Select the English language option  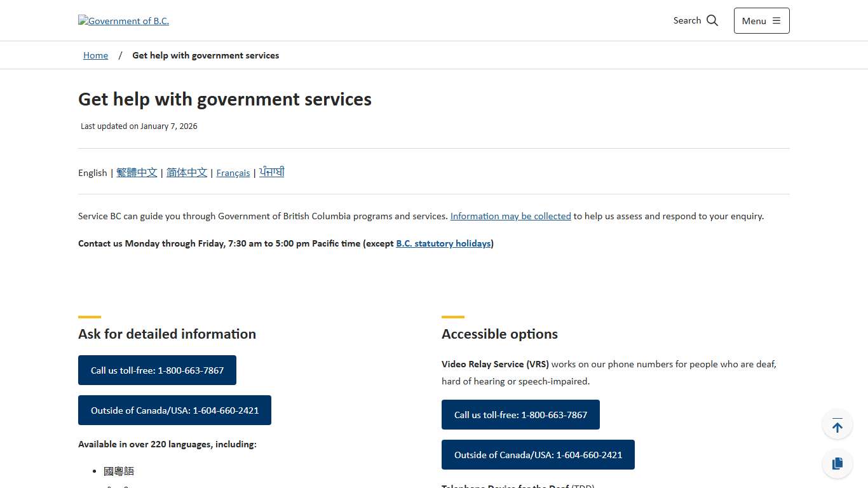pyautogui.click(x=92, y=172)
